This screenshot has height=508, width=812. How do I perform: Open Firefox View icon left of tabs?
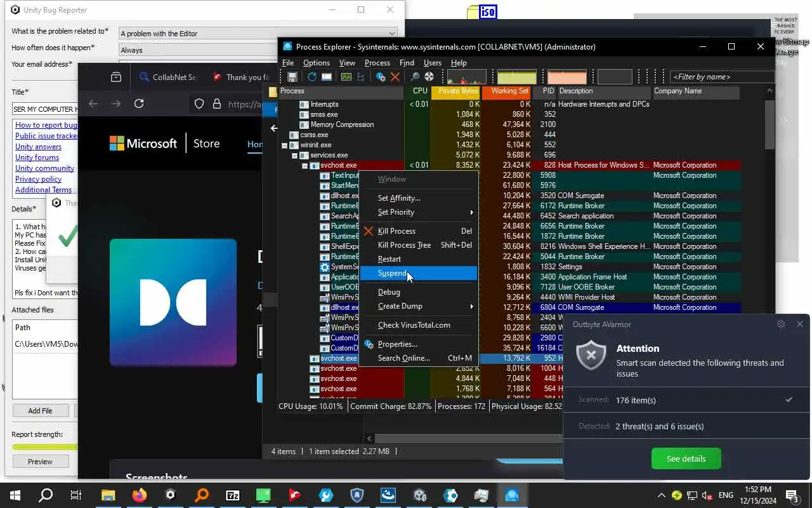click(x=116, y=77)
